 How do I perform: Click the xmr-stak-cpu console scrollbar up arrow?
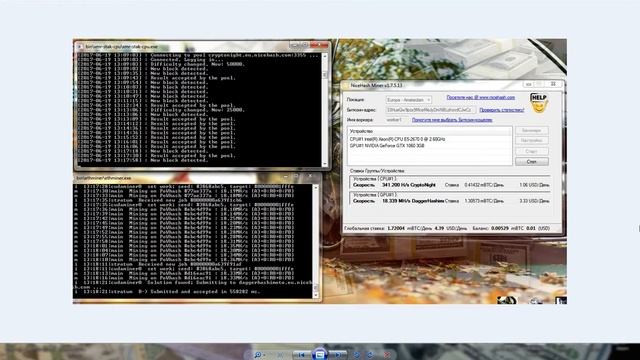[325, 56]
